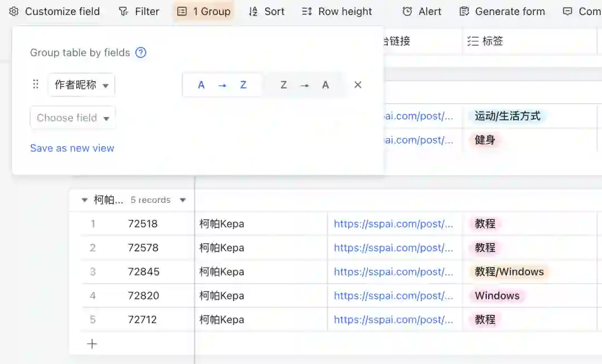Viewport: 602px width, 364px height.
Task: Click the Customize field gear icon
Action: 14,11
